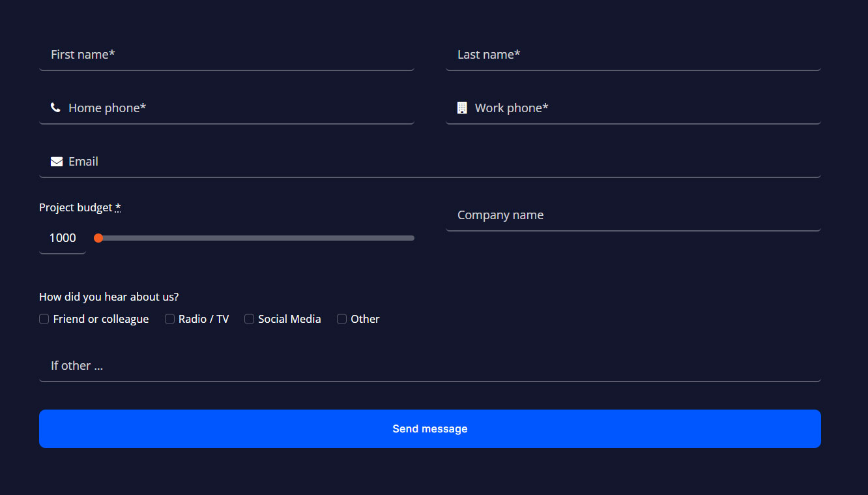Enable the Social Media checkbox
The height and width of the screenshot is (495, 868).
(249, 319)
